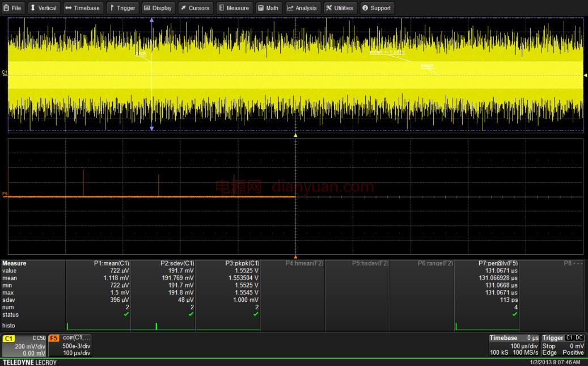Viewport: 588px width, 366px height.
Task: Select the P2:sdev(C1) column header
Action: click(177, 263)
